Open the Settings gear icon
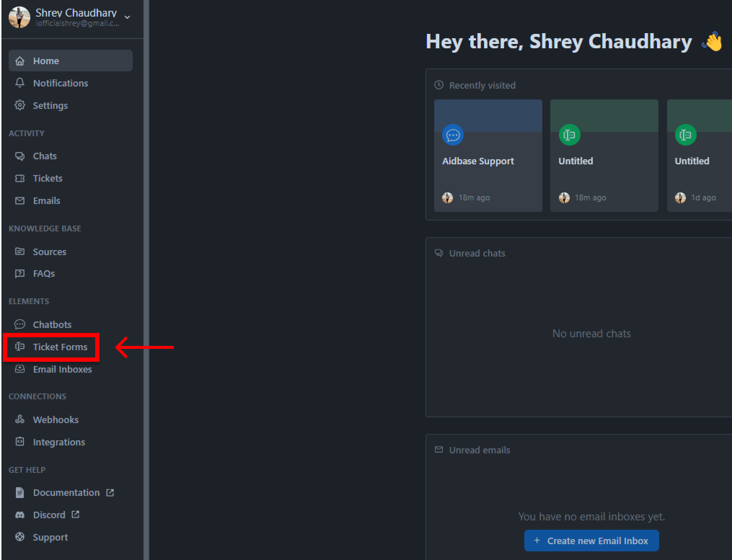The width and height of the screenshot is (732, 560). pos(20,105)
